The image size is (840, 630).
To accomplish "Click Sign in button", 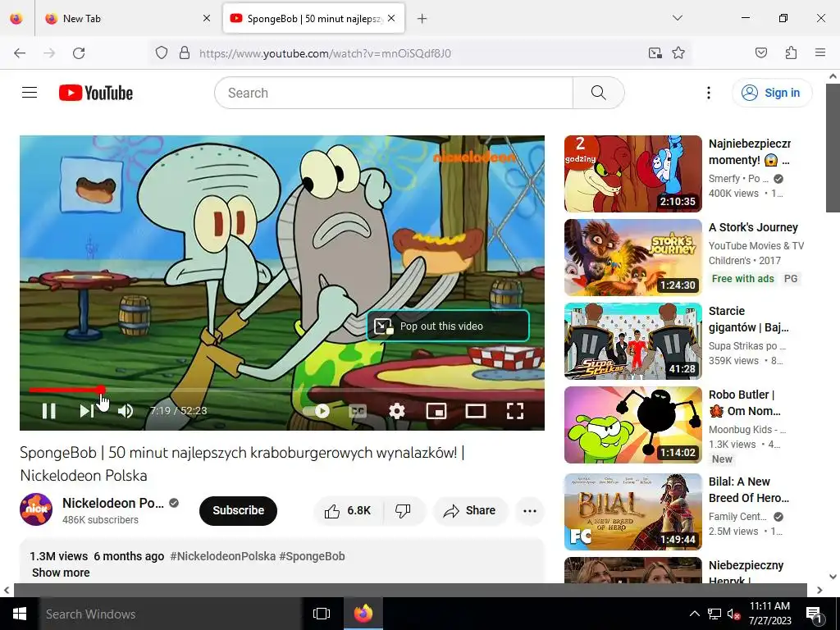I will (x=771, y=93).
